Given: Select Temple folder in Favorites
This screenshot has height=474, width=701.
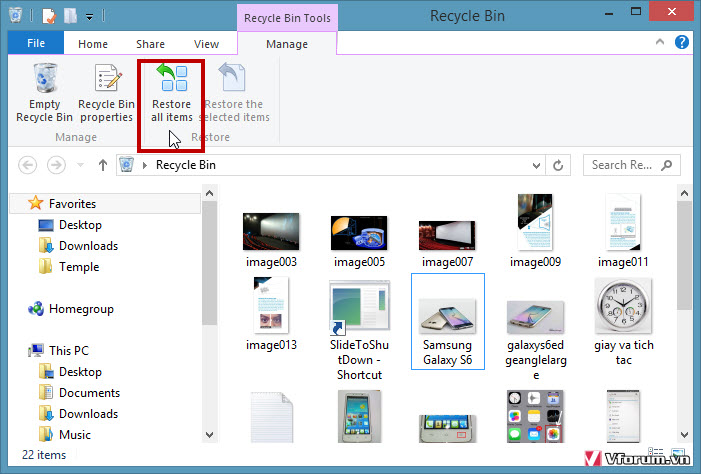Looking at the screenshot, I should [79, 267].
